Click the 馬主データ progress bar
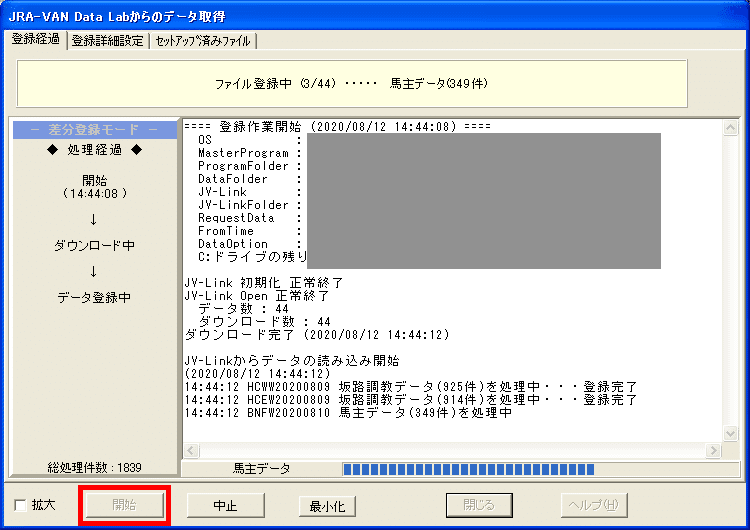This screenshot has width=750, height=530. point(540,469)
